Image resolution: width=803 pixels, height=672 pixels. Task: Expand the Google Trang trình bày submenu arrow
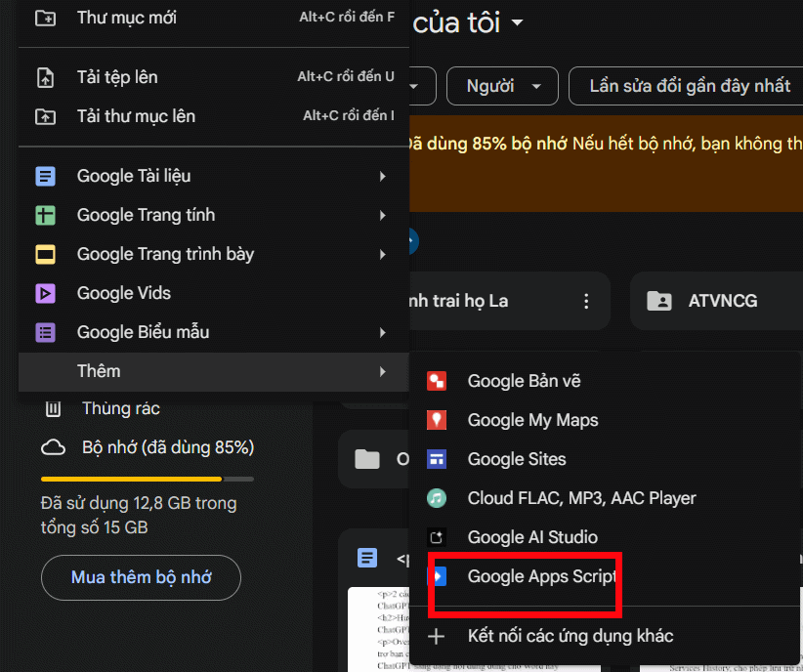pyautogui.click(x=383, y=255)
